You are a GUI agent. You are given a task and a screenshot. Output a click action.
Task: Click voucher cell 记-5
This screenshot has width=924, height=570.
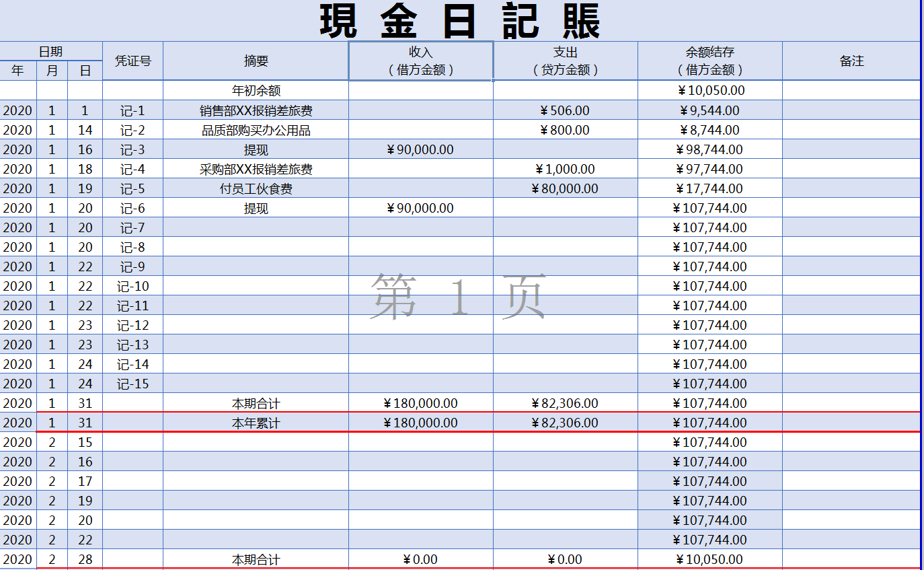point(133,188)
